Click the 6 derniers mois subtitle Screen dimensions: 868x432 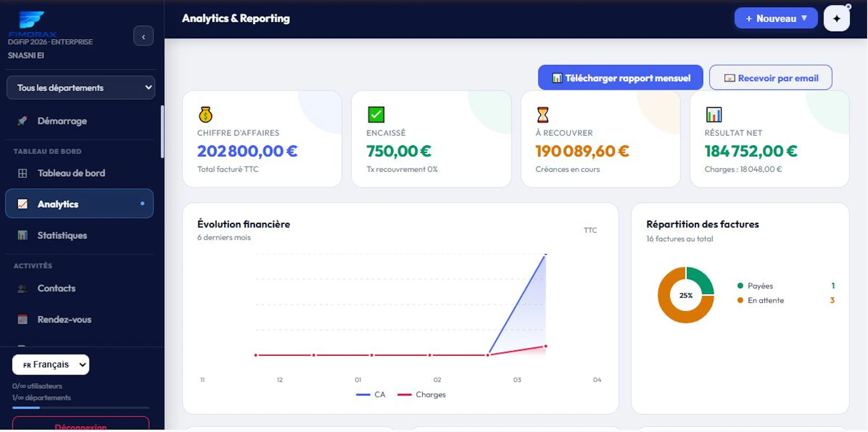[x=224, y=237]
